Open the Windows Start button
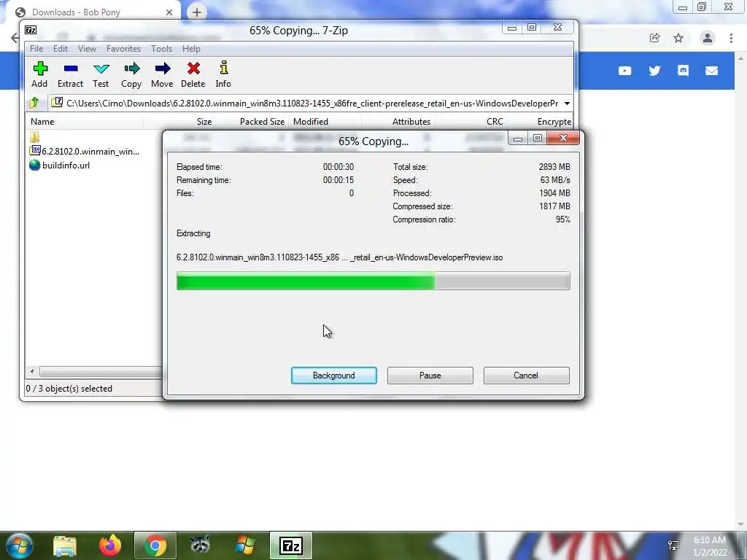The width and height of the screenshot is (747, 560). [19, 545]
